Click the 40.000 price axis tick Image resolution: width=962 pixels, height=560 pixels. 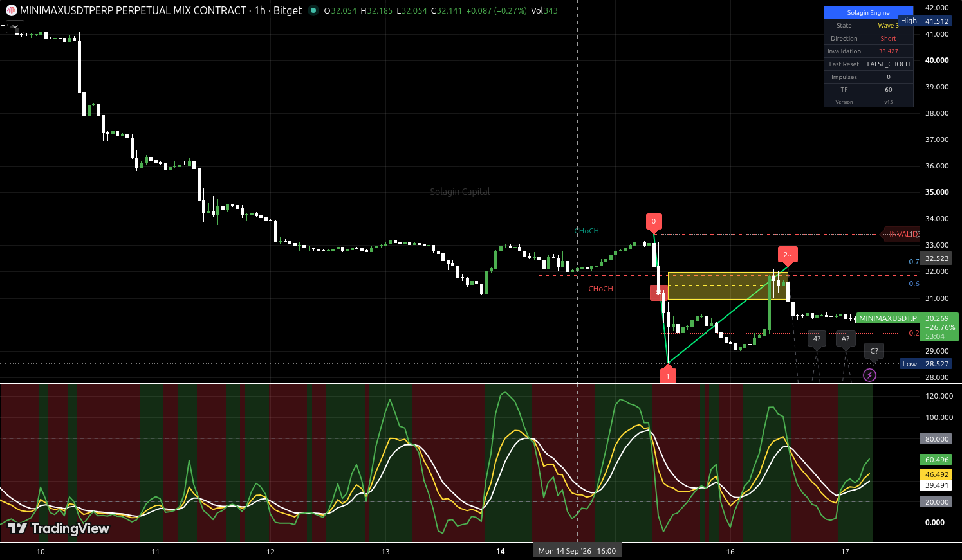tap(937, 60)
